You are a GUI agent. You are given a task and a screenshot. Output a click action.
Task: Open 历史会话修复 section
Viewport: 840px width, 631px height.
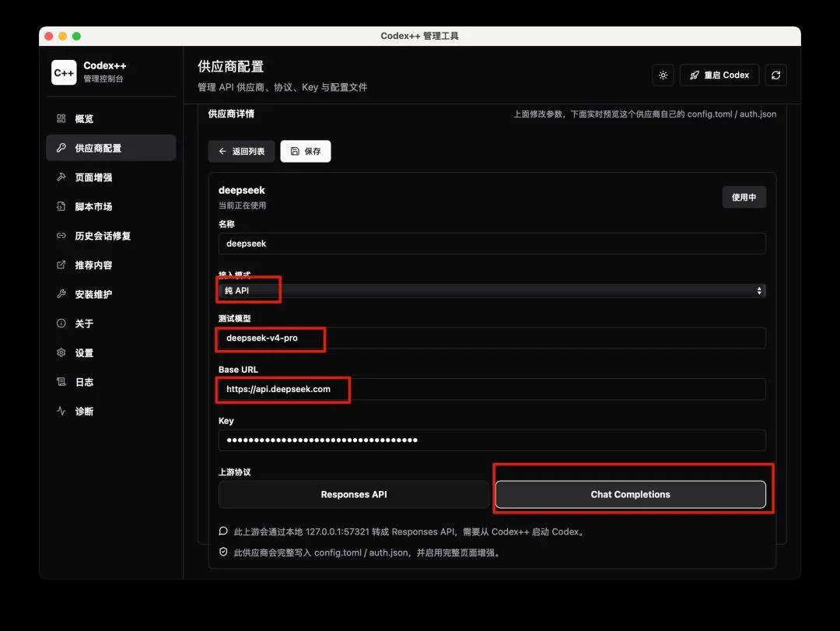pyautogui.click(x=111, y=235)
